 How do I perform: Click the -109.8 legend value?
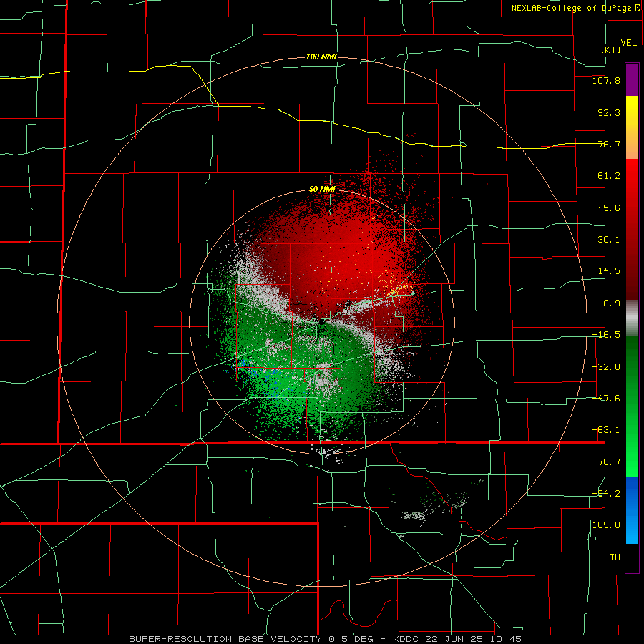603,525
